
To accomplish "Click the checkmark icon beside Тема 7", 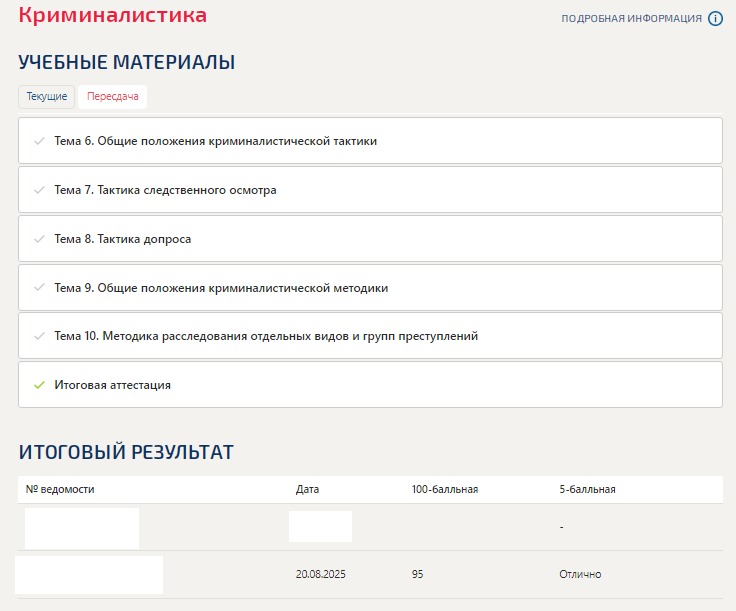I will [x=39, y=190].
